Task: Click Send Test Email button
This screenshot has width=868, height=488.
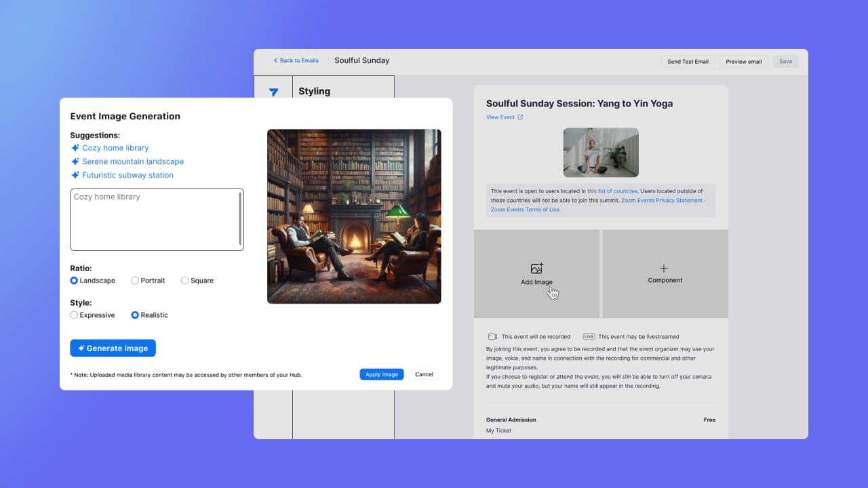Action: (688, 62)
